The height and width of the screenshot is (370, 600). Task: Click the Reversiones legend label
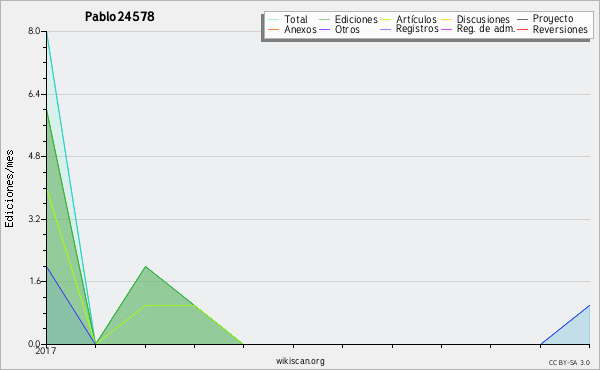coord(560,29)
